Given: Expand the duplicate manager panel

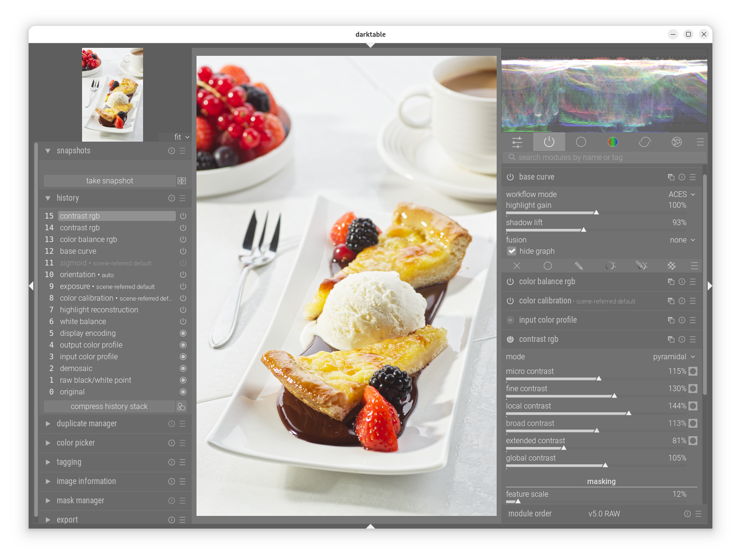Looking at the screenshot, I should (48, 424).
